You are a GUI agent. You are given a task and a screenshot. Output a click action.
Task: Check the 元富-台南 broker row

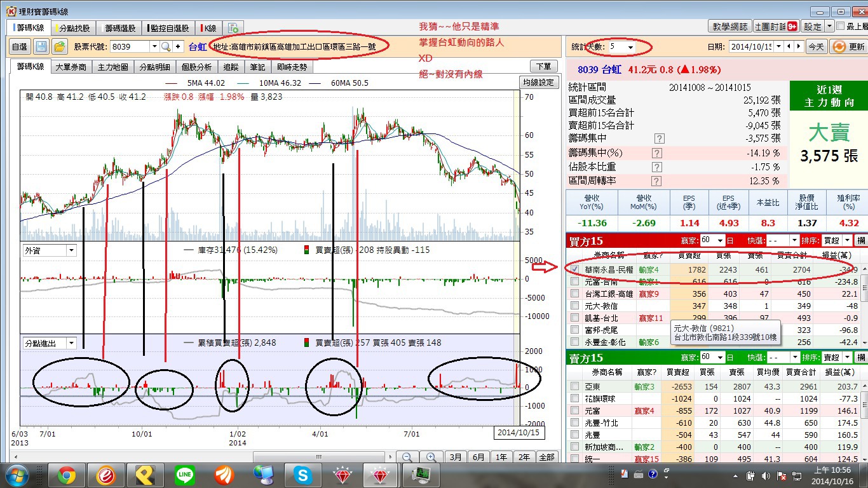click(575, 281)
